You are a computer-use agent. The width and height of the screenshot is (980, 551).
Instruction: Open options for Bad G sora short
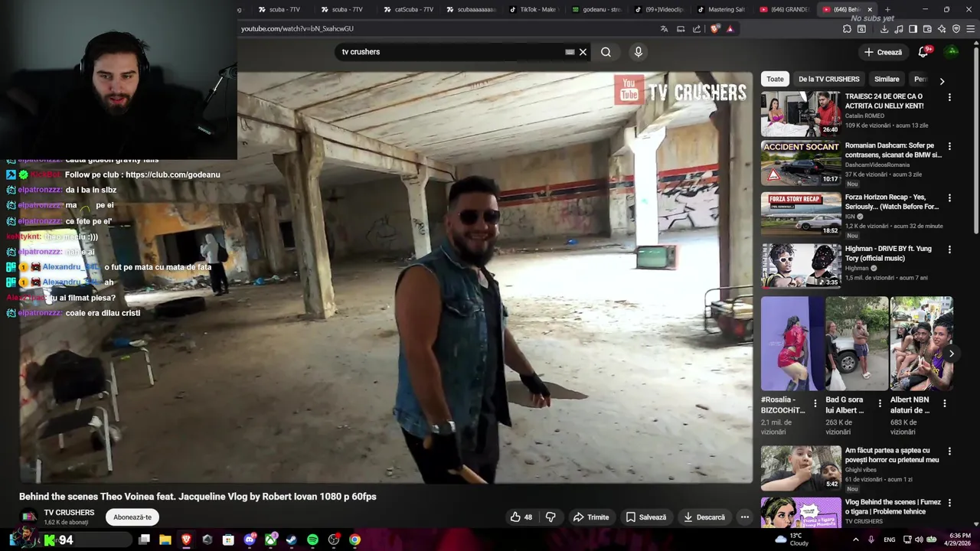tap(880, 403)
